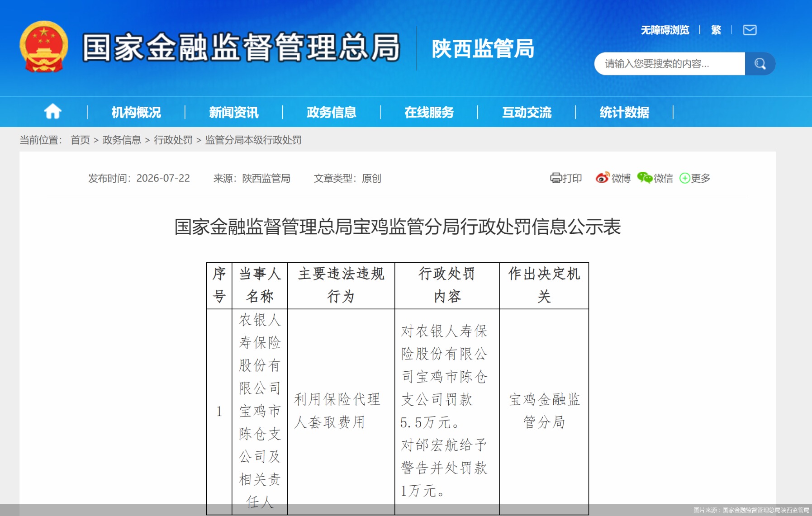The height and width of the screenshot is (516, 812).
Task: Switch to traditional Chinese 繁
Action: click(716, 30)
